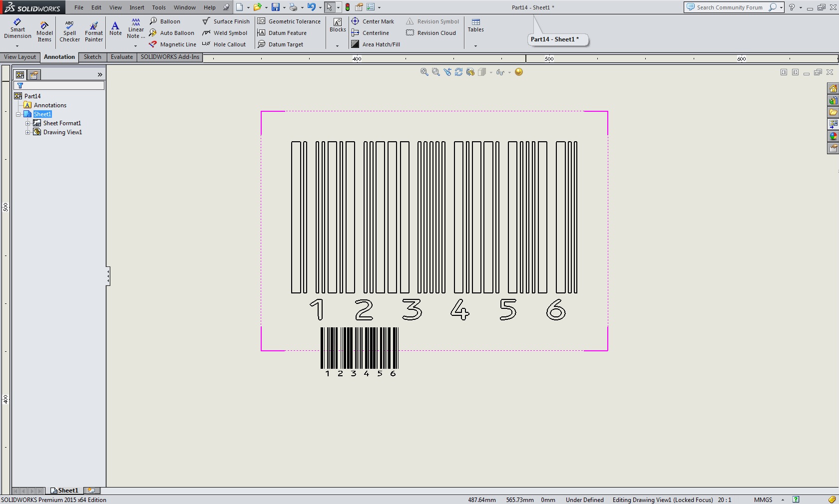Click the Zoom to Fit icon
Image resolution: width=839 pixels, height=504 pixels.
click(424, 72)
